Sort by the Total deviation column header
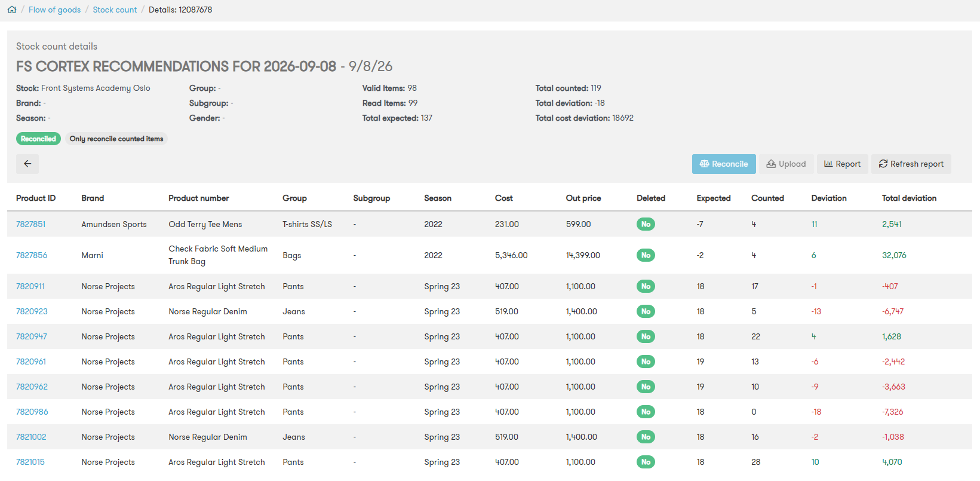980x481 pixels. pyautogui.click(x=909, y=198)
